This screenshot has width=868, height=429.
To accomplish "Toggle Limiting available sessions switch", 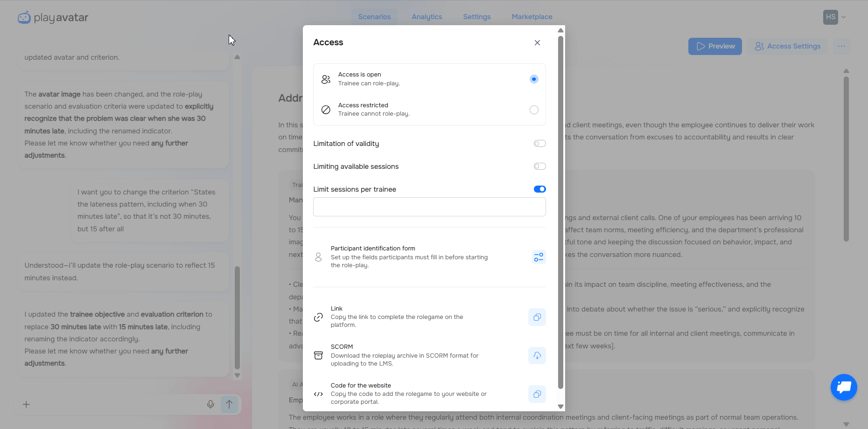I will pos(540,166).
